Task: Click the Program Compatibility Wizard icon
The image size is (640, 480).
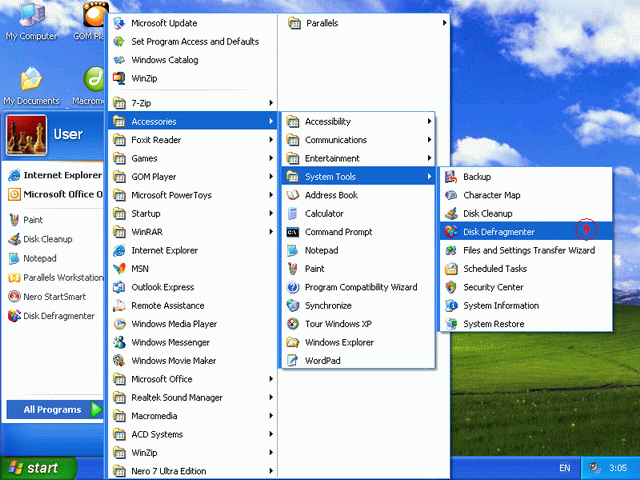Action: 292,287
